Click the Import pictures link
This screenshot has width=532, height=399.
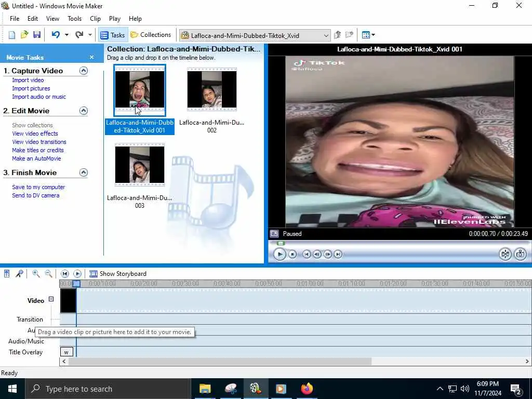coord(31,88)
